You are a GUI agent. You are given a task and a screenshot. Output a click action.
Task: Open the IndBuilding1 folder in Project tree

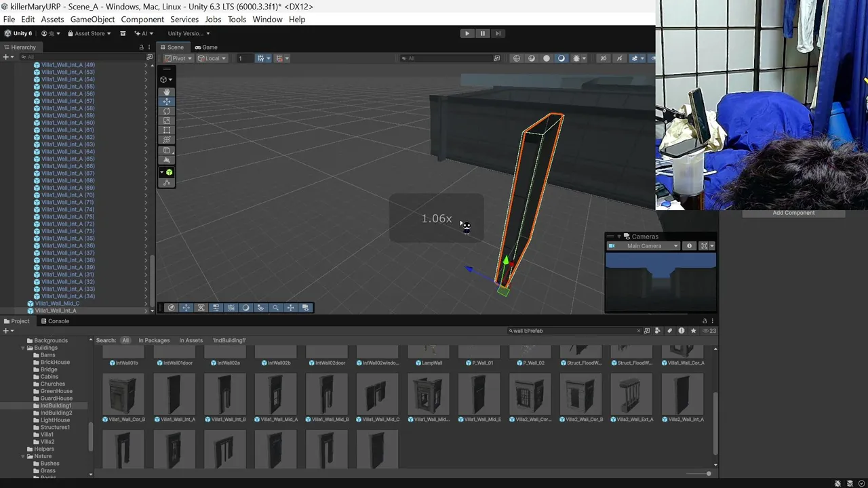pyautogui.click(x=56, y=405)
